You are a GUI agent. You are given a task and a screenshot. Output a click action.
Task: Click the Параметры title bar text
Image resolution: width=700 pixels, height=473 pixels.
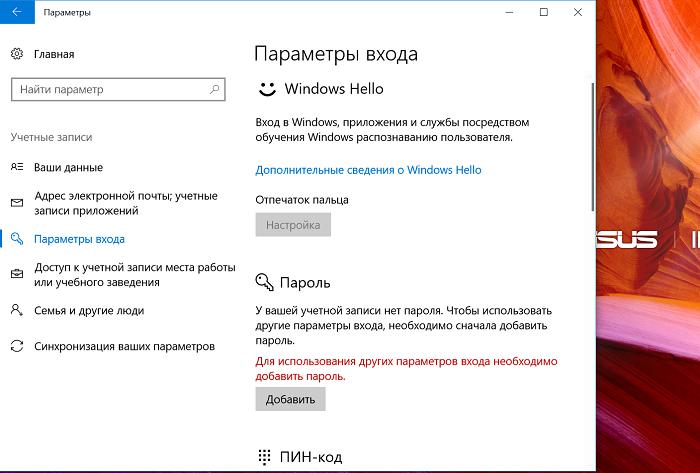click(x=67, y=12)
